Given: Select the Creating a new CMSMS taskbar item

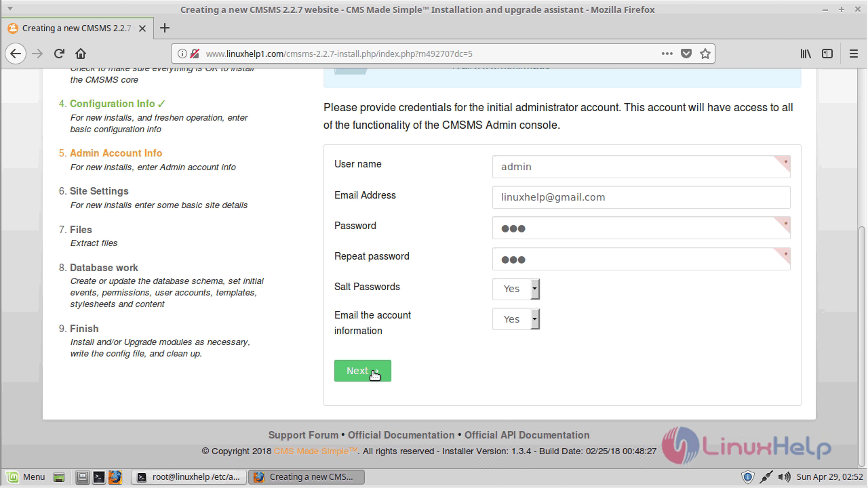Looking at the screenshot, I should (x=307, y=476).
